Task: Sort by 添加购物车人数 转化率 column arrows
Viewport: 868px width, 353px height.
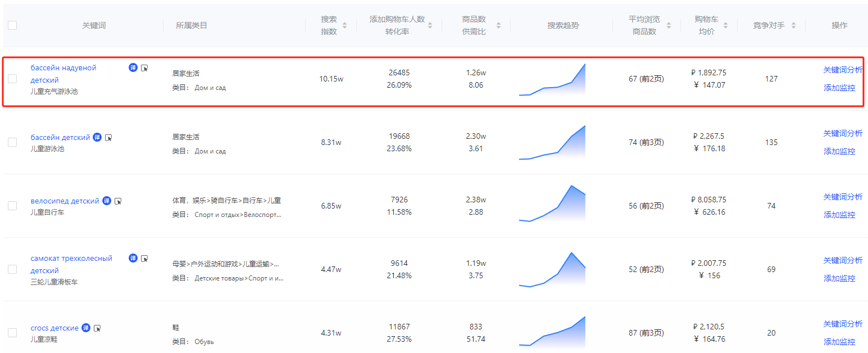Action: (430, 25)
